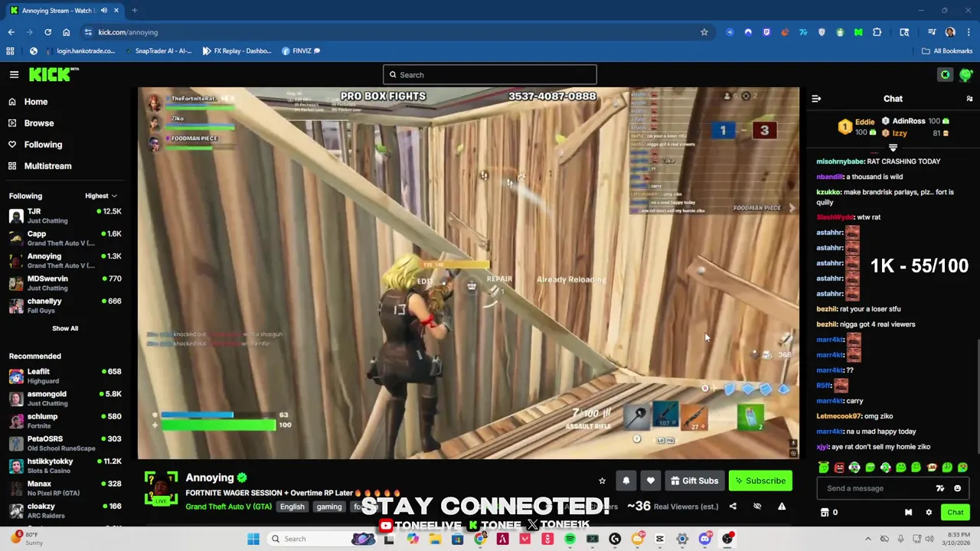
Task: Open MDSwervin channel in sidebar
Action: [65, 283]
